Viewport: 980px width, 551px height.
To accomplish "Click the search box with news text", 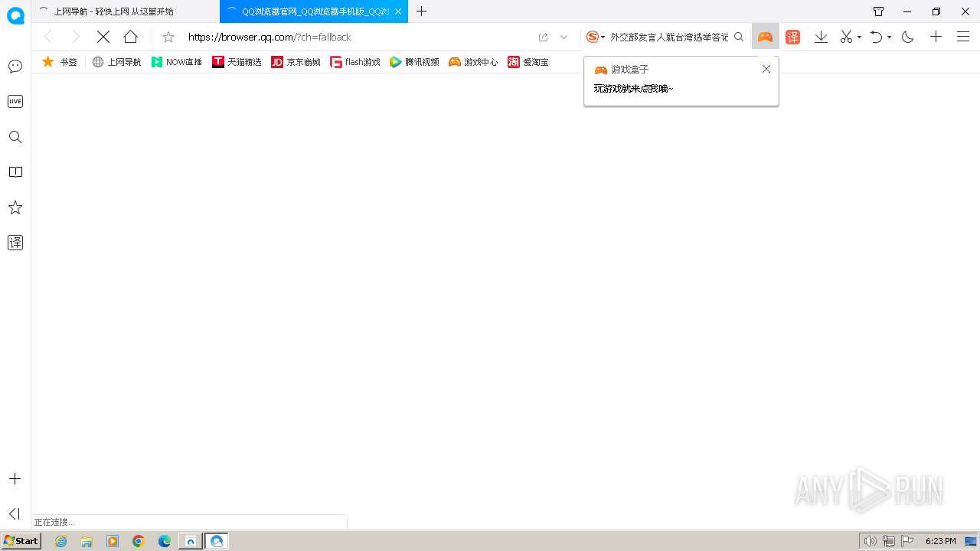I will click(x=669, y=37).
